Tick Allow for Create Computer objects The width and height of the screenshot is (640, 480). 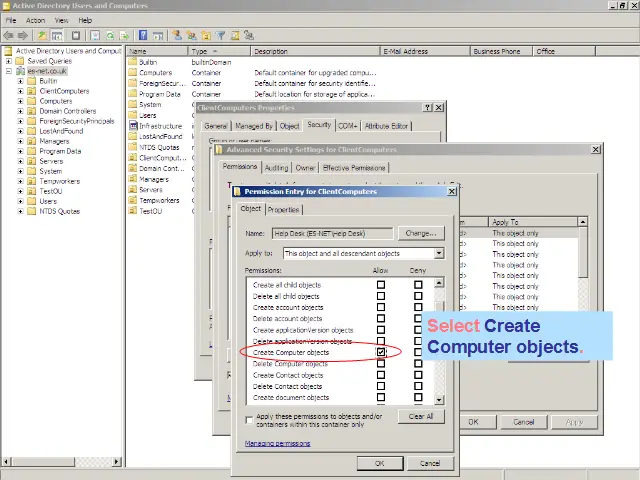381,352
